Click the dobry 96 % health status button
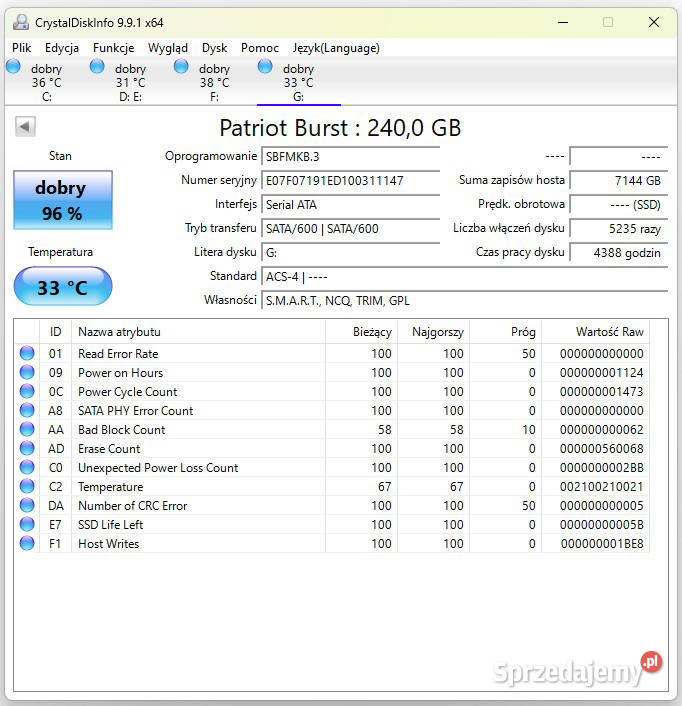This screenshot has width=682, height=706. (x=63, y=199)
